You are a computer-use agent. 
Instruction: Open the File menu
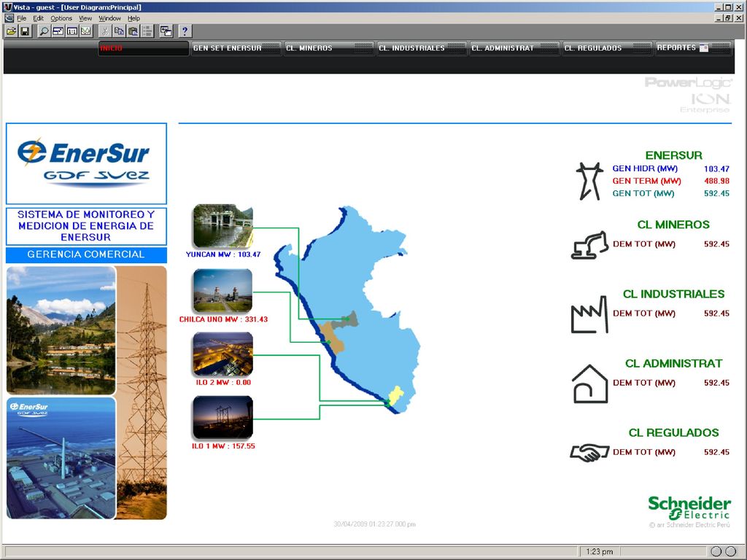[x=21, y=18]
